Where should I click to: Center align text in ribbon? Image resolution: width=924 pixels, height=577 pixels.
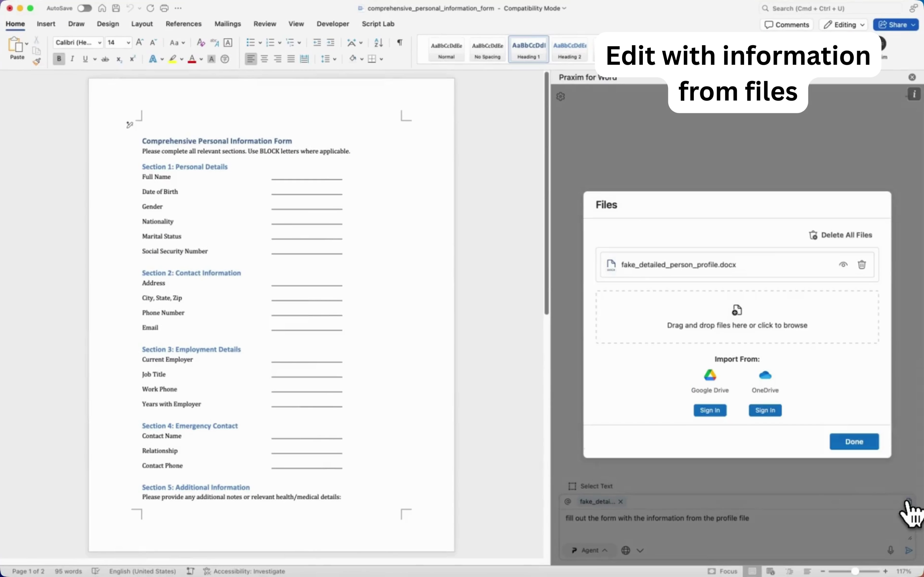point(264,59)
